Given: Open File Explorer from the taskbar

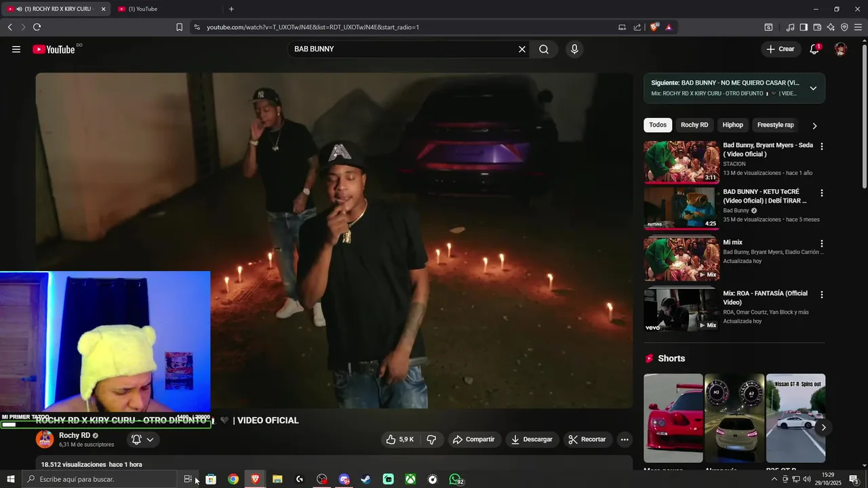Looking at the screenshot, I should 277,479.
